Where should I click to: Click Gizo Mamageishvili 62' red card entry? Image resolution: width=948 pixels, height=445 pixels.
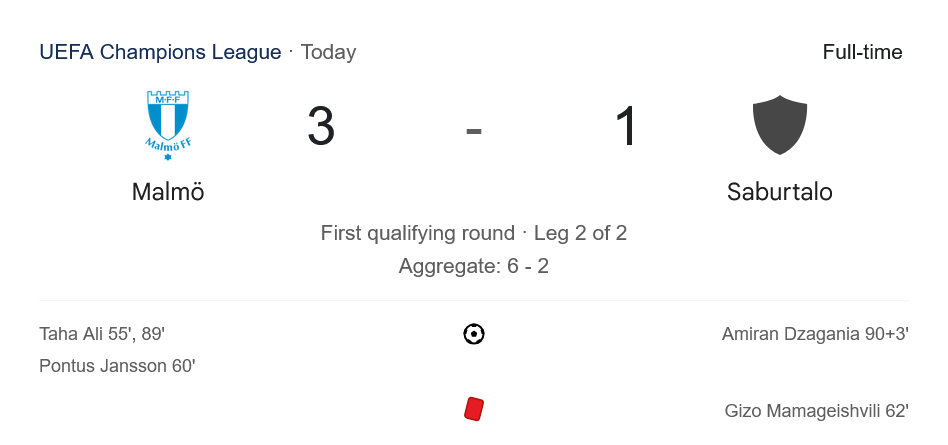tap(816, 411)
